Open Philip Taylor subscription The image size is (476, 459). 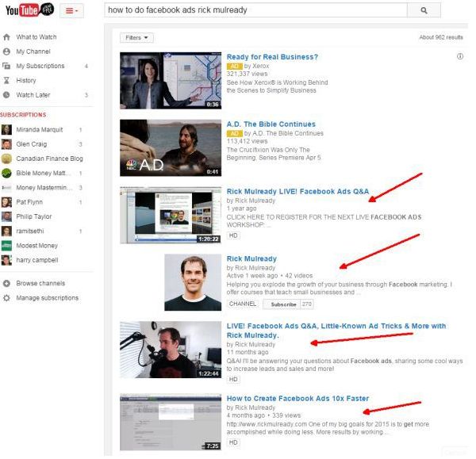pos(34,216)
